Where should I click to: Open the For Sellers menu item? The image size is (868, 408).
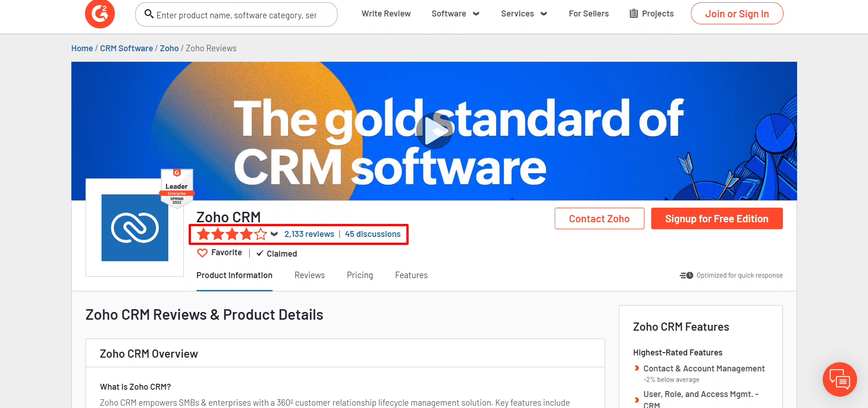[x=589, y=14]
